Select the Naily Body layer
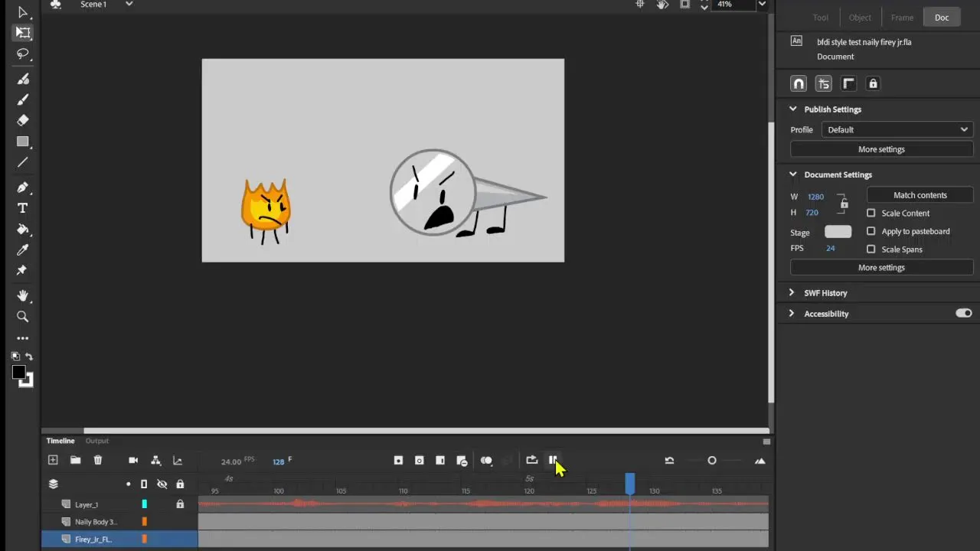The width and height of the screenshot is (980, 551). tap(96, 522)
